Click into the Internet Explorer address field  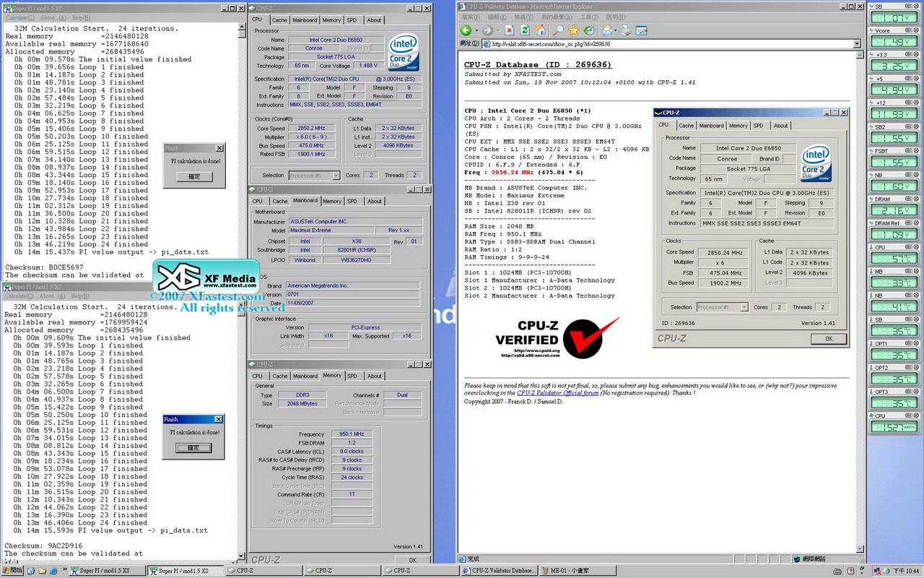coord(671,44)
